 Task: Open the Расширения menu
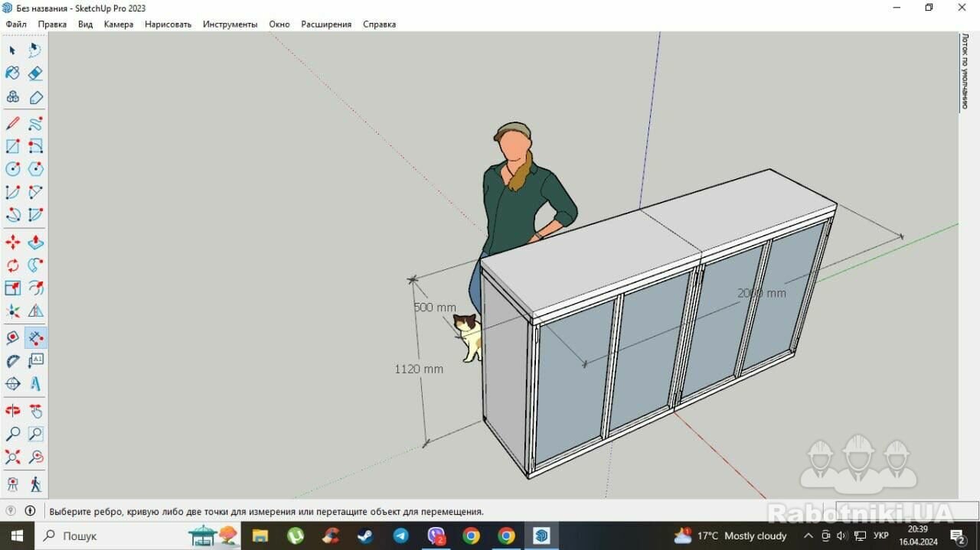(326, 24)
